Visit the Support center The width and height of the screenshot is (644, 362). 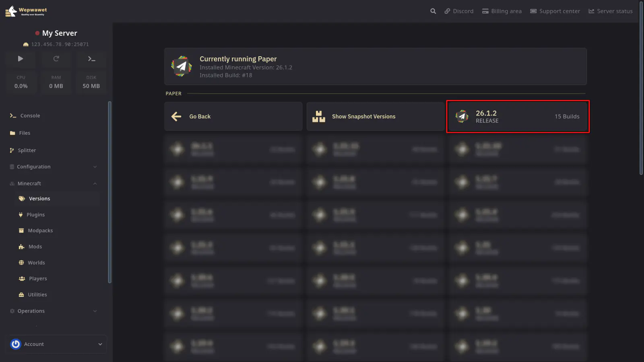[x=555, y=11]
